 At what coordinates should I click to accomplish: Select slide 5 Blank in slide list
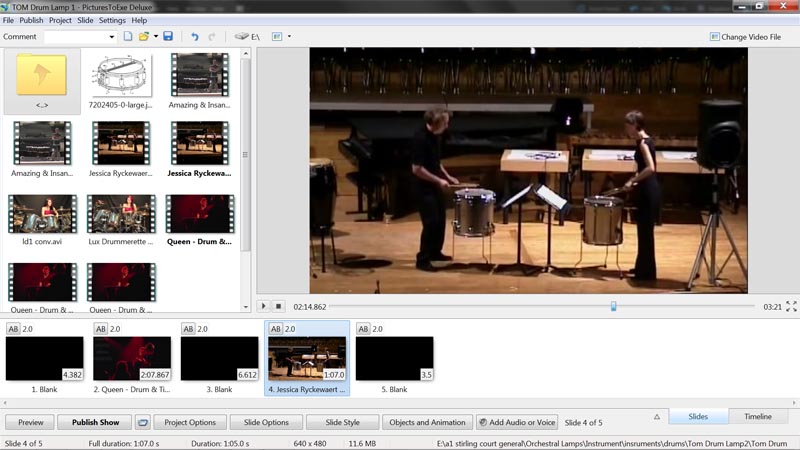(x=394, y=359)
